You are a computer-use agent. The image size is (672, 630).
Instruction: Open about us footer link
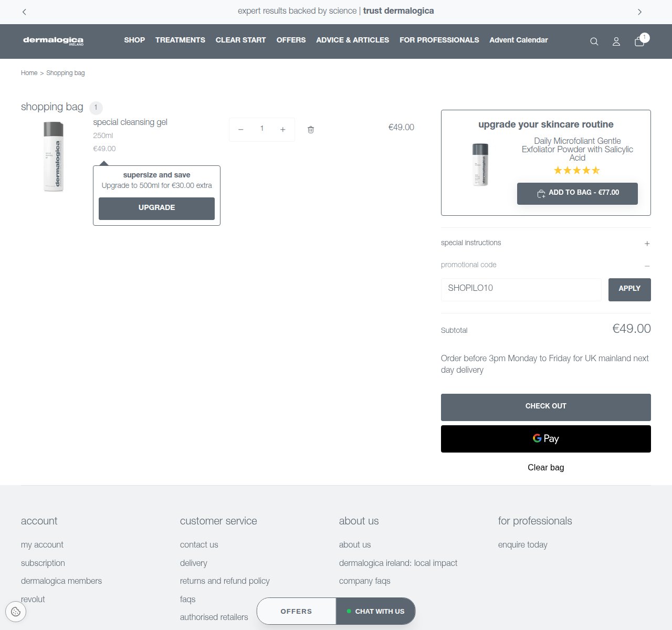(355, 545)
